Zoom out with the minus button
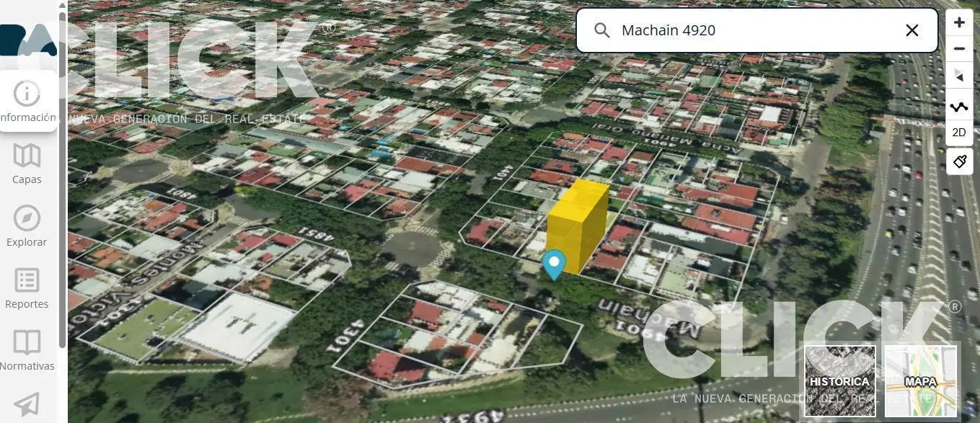This screenshot has height=423, width=980. coord(959,49)
